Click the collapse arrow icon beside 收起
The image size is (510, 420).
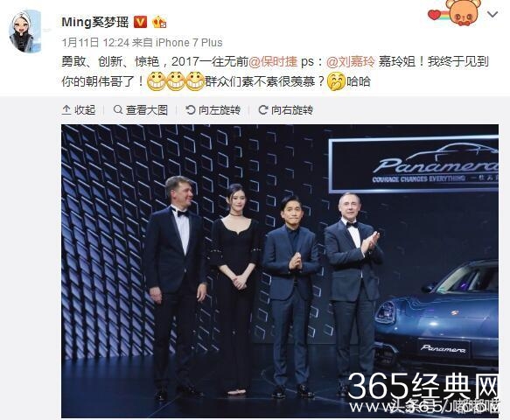tap(66, 110)
